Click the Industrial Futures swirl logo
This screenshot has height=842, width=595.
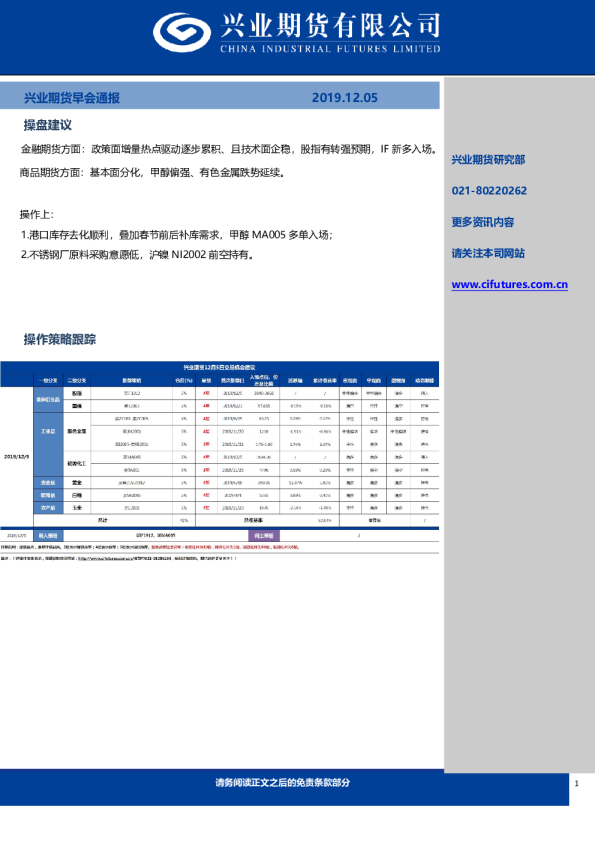tap(182, 32)
